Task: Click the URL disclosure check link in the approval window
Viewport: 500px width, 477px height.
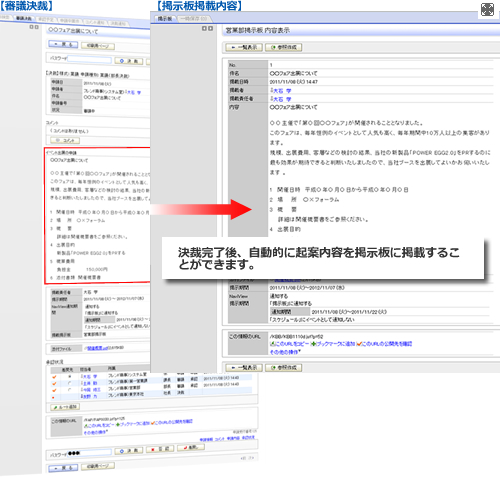Action: (172, 422)
